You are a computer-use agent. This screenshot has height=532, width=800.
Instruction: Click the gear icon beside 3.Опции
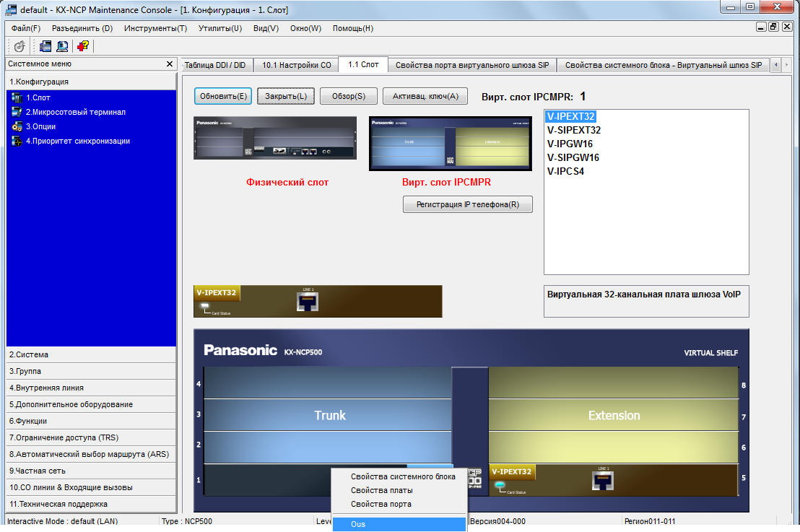(x=17, y=126)
